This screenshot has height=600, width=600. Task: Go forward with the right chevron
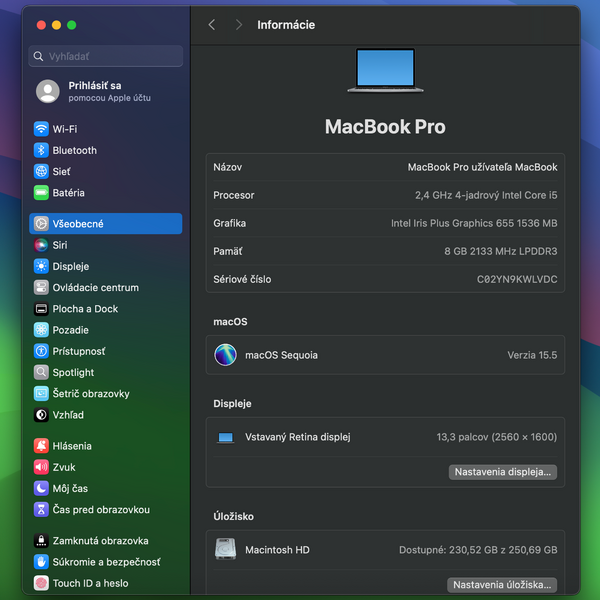coord(239,25)
